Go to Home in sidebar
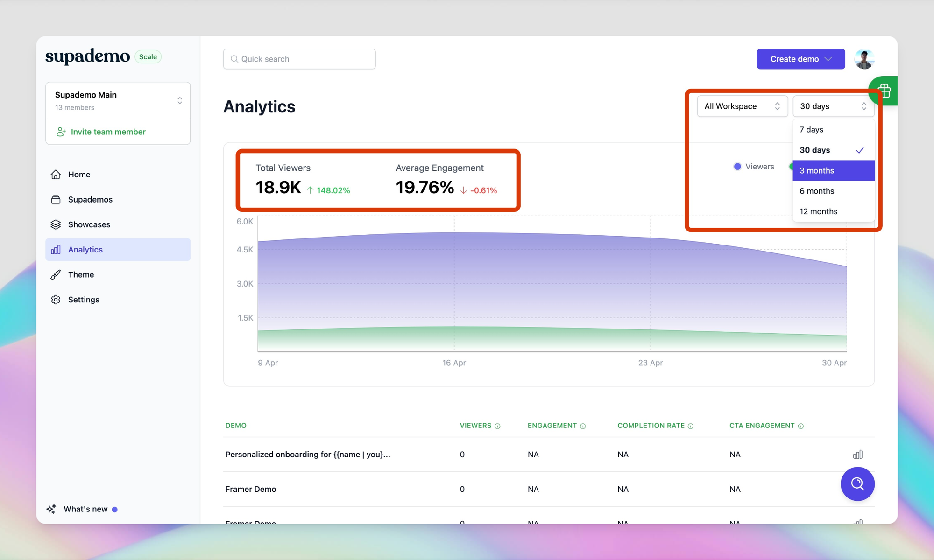The height and width of the screenshot is (560, 934). (x=118, y=175)
